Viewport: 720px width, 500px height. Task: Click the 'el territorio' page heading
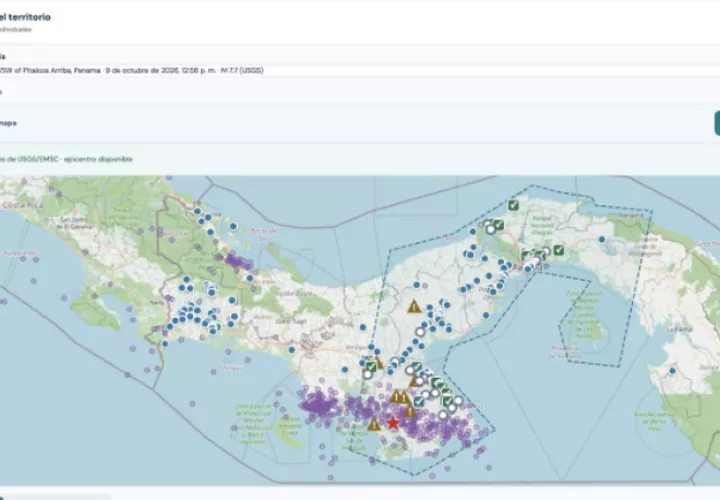click(25, 17)
